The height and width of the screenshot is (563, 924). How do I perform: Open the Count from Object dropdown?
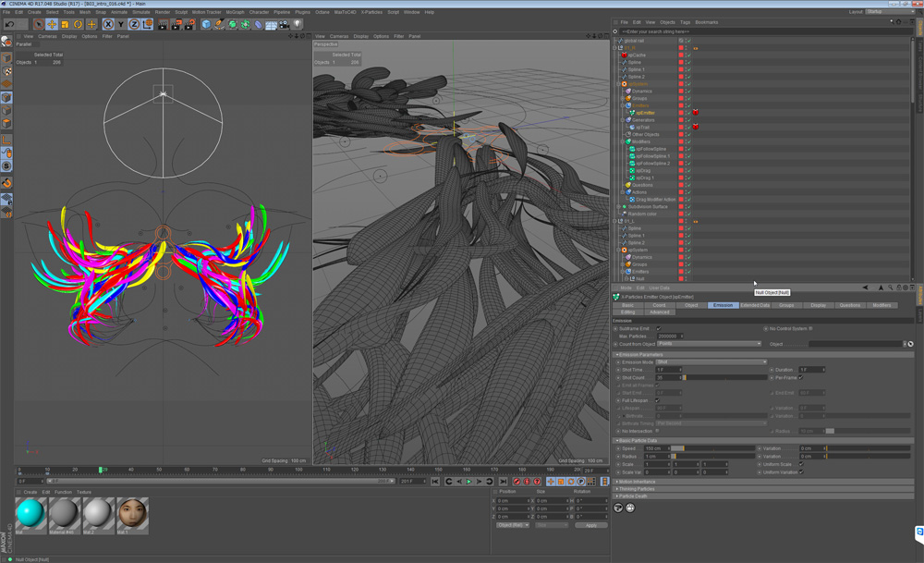(x=711, y=343)
